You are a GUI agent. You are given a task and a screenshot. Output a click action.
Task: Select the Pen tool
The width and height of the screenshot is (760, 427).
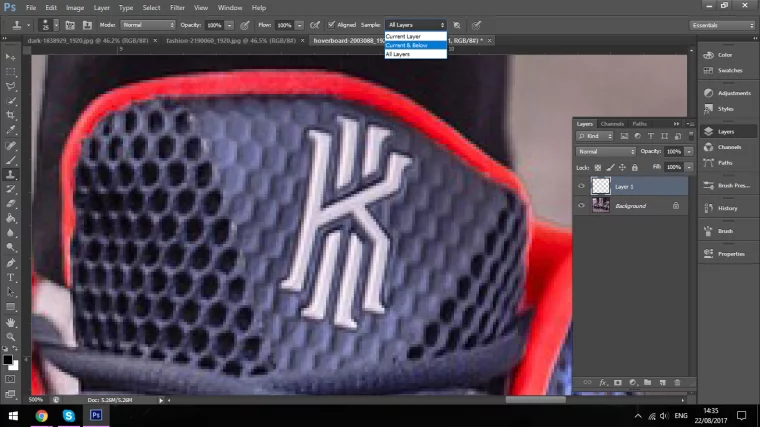pyautogui.click(x=10, y=263)
